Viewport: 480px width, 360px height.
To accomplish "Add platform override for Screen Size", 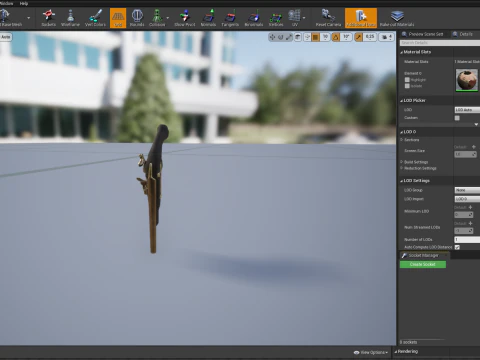I will pyautogui.click(x=473, y=147).
